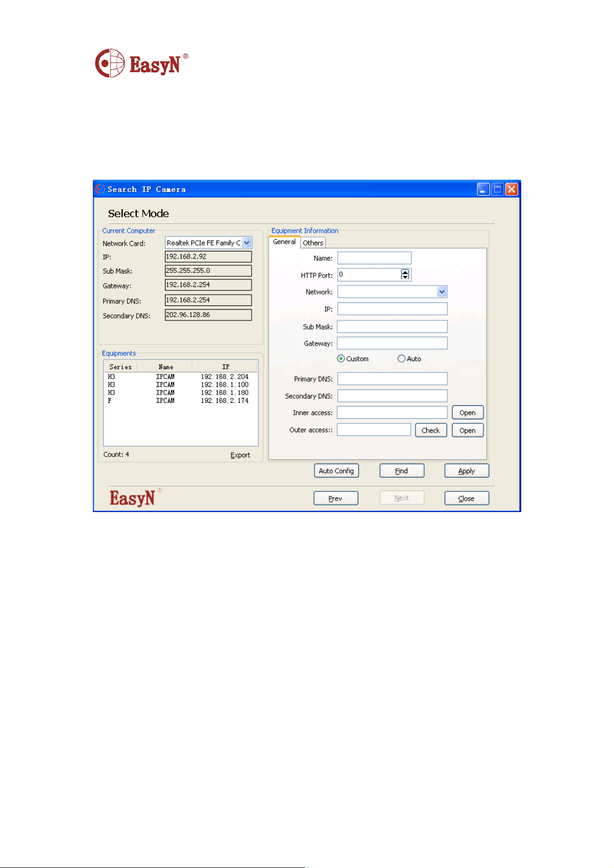Expand the Network Card dropdown
This screenshot has width=614, height=868.
click(x=247, y=243)
